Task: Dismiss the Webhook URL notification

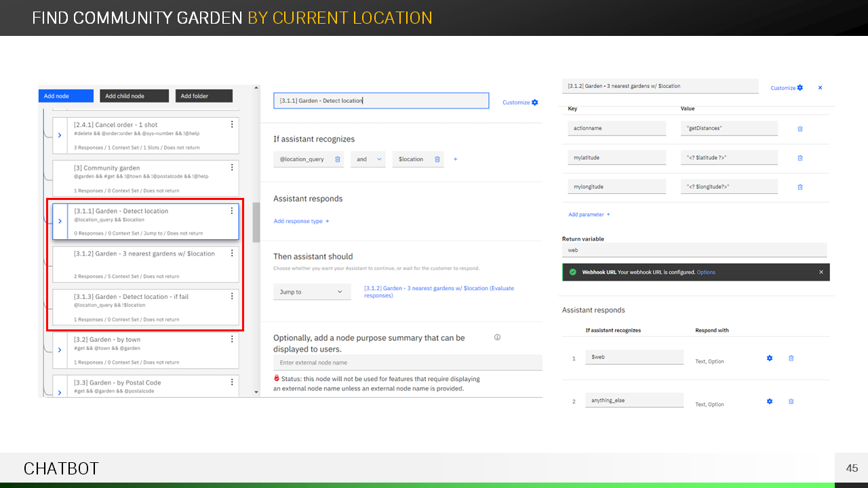Action: pyautogui.click(x=821, y=272)
